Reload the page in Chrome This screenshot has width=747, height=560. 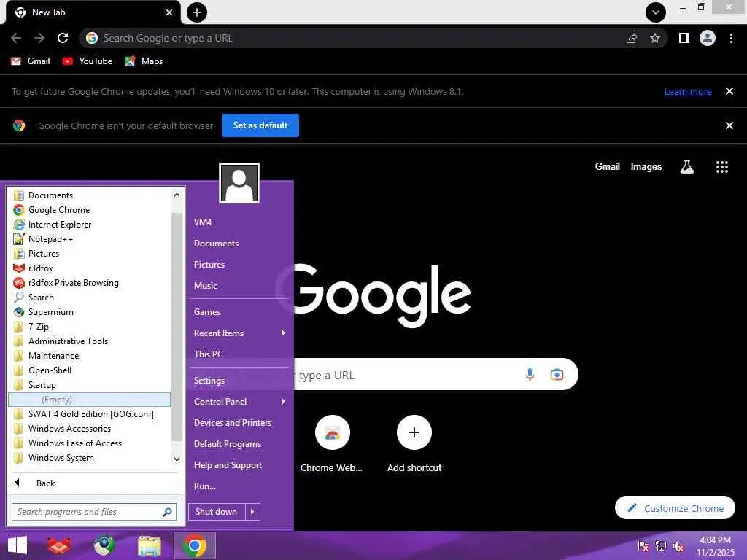point(63,38)
